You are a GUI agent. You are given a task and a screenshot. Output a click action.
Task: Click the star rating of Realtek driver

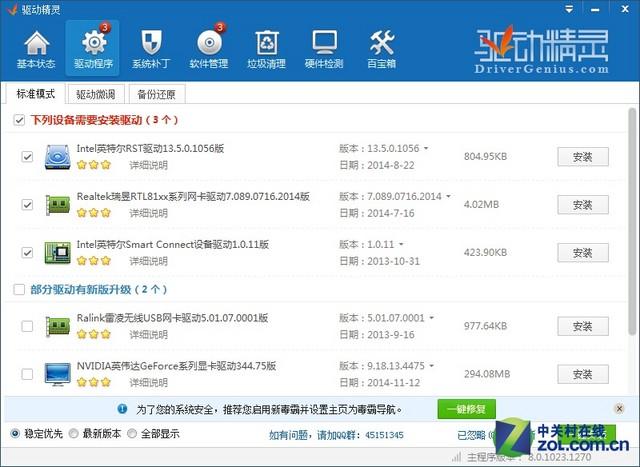click(94, 213)
